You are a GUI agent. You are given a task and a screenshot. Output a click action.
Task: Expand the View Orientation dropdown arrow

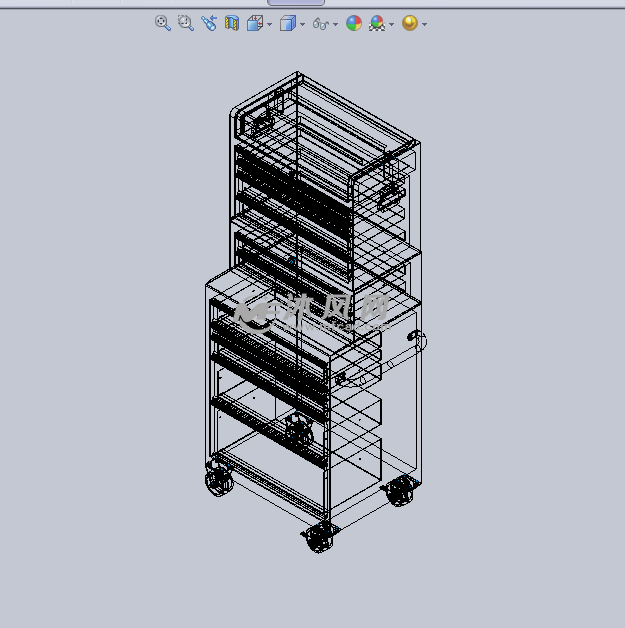pyautogui.click(x=269, y=24)
